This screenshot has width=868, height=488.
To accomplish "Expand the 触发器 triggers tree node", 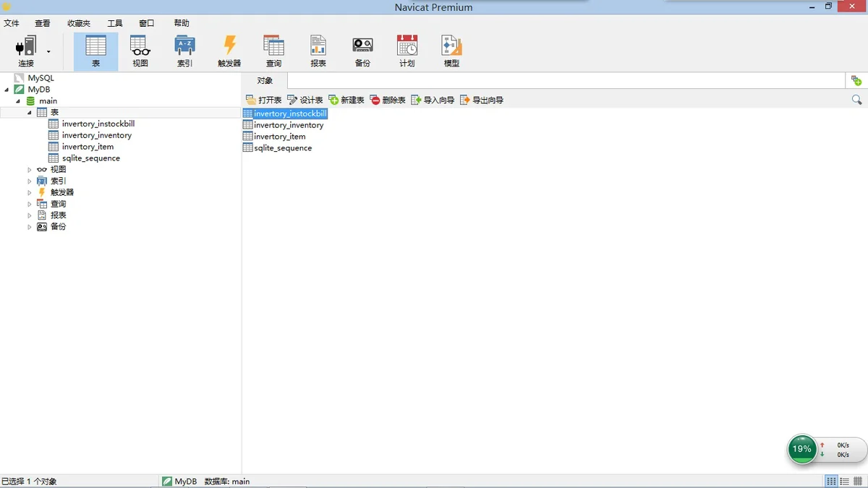I will (x=30, y=193).
